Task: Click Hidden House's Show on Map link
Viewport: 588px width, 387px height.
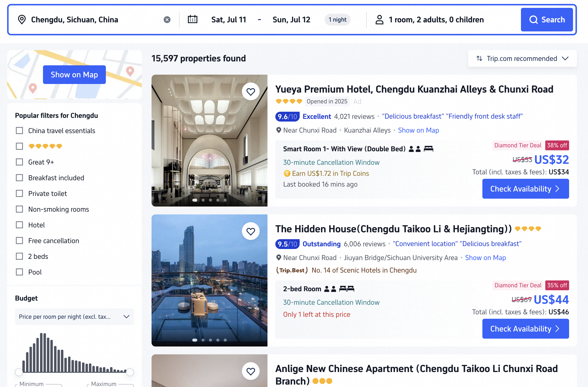Action: [x=486, y=258]
